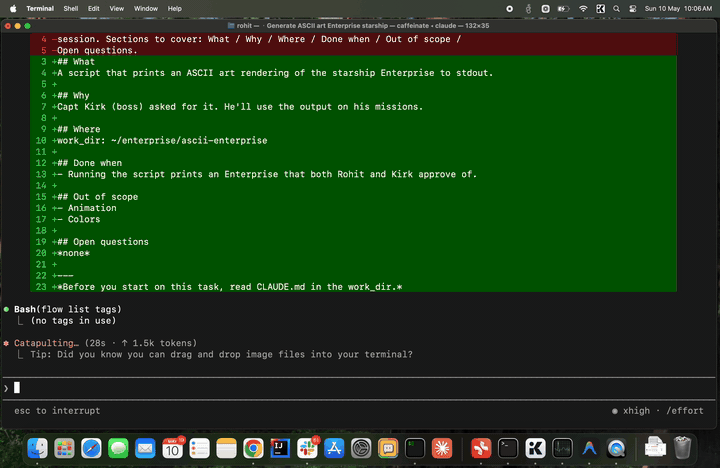Viewport: 720px width, 468px height.
Task: Open the yellow chat bubble Dock app
Action: coord(388,448)
